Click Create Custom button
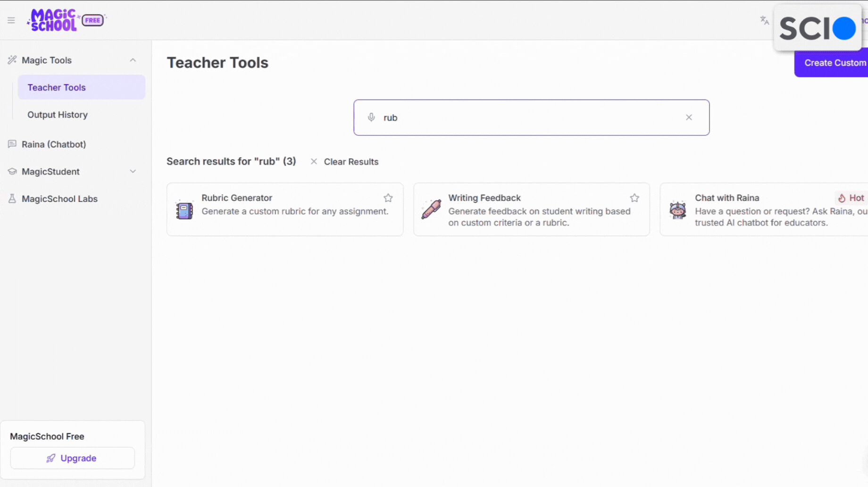 [832, 63]
